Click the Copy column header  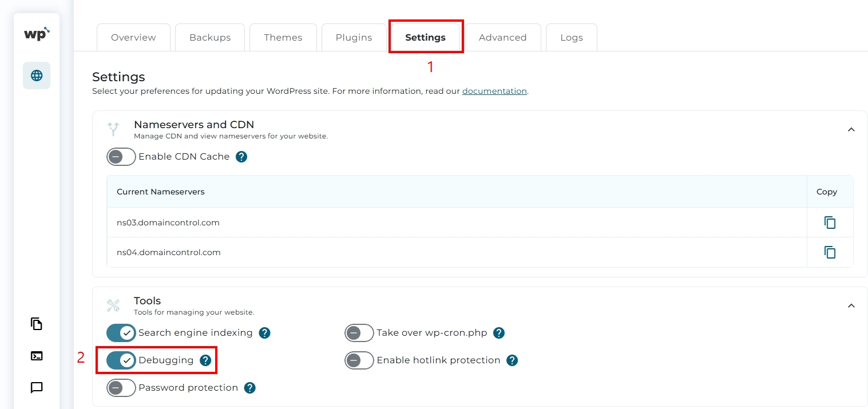[x=827, y=192]
